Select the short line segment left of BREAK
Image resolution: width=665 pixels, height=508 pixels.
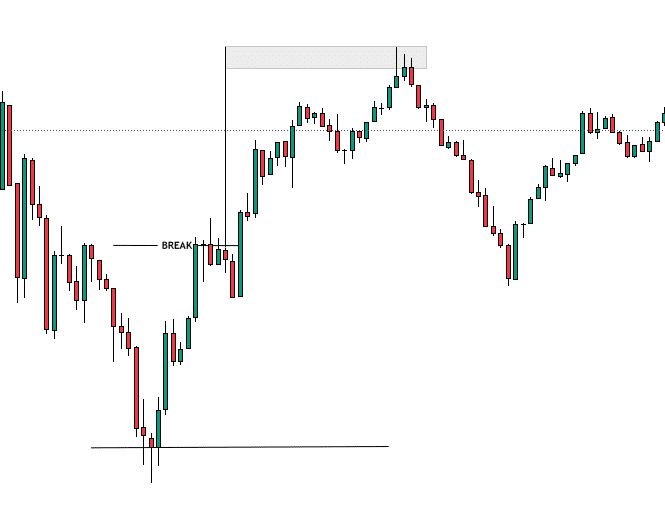pos(135,246)
